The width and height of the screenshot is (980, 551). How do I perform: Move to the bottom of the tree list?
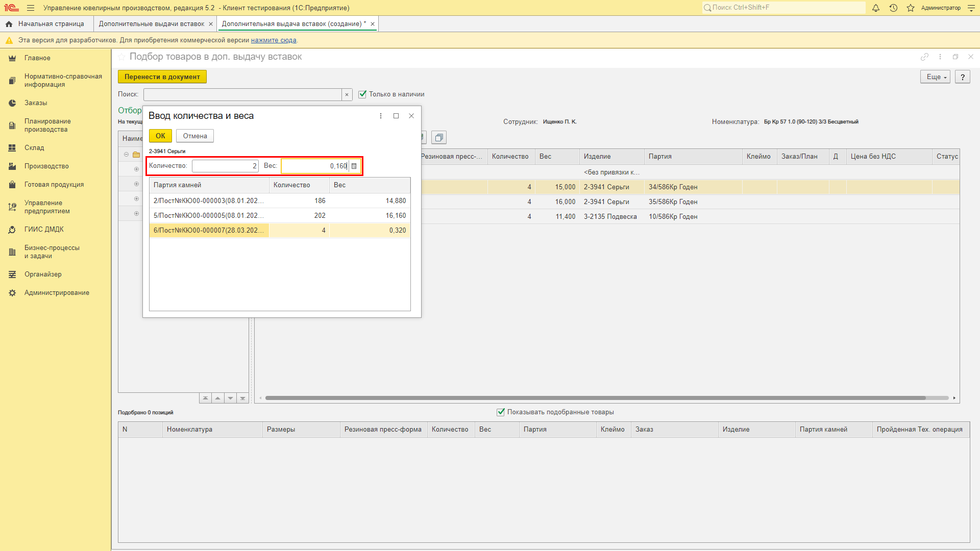tap(243, 398)
